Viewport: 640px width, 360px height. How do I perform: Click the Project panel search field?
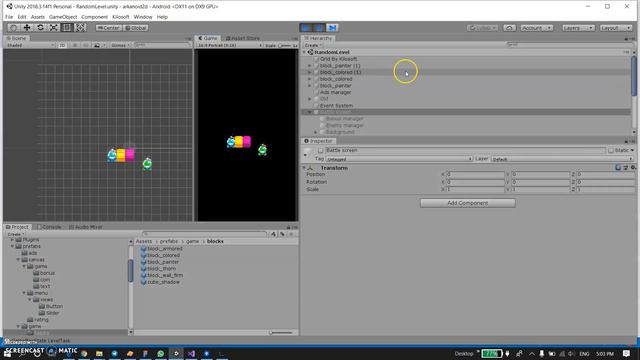pyautogui.click(x=204, y=234)
